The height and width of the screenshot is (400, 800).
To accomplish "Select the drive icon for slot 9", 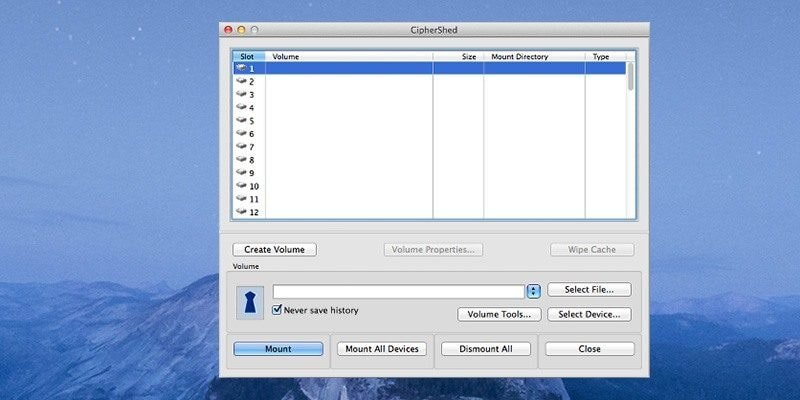I will click(x=242, y=172).
